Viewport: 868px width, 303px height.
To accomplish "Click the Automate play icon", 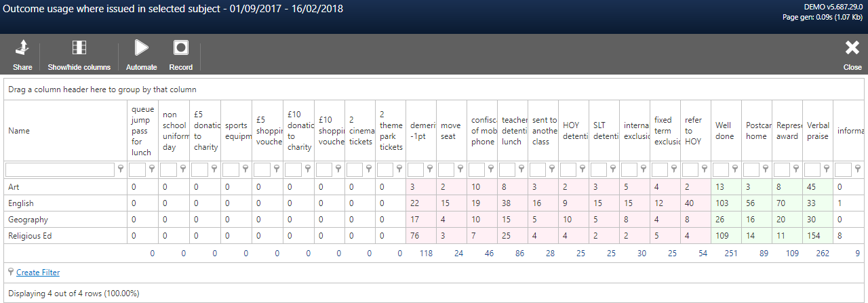I will point(141,47).
